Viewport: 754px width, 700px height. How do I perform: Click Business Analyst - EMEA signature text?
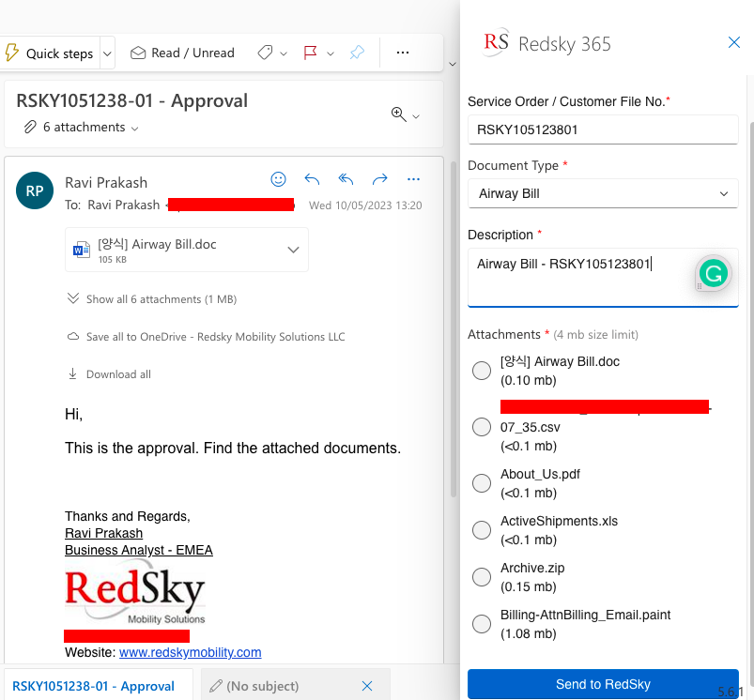tap(138, 550)
